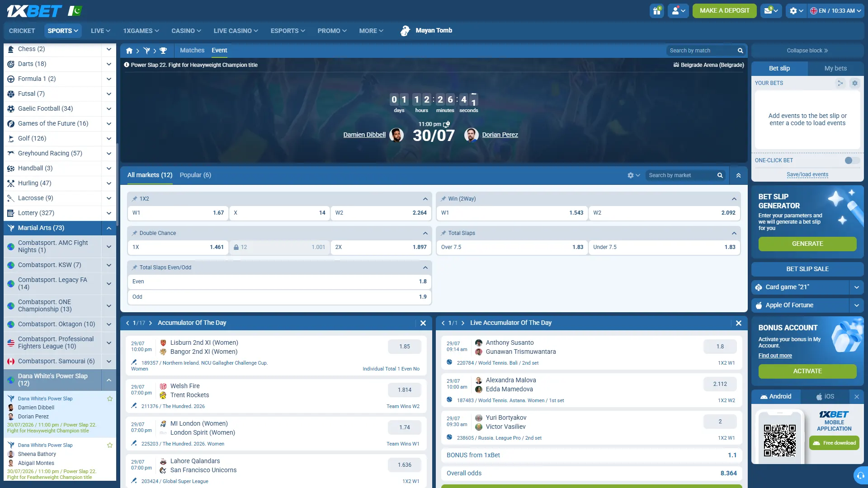Click Collapse block link
The width and height of the screenshot is (868, 488).
pos(807,51)
